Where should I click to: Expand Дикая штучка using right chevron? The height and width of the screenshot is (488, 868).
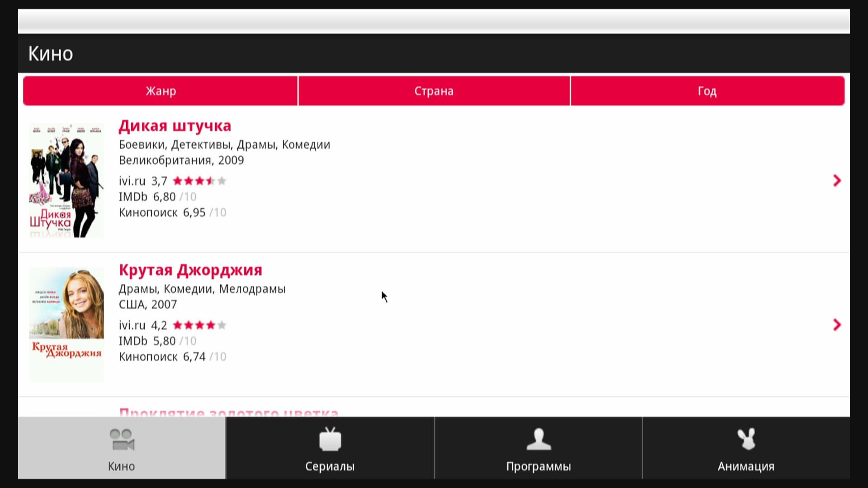pos(837,181)
